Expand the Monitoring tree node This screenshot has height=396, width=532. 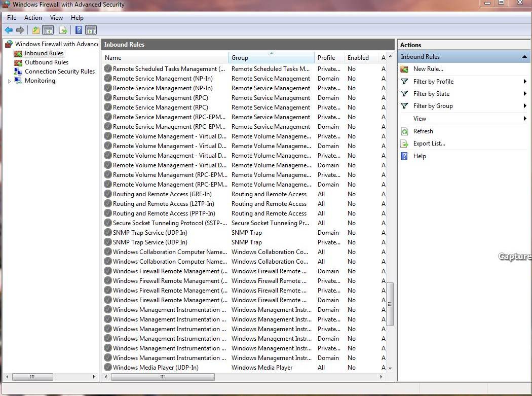(x=9, y=81)
